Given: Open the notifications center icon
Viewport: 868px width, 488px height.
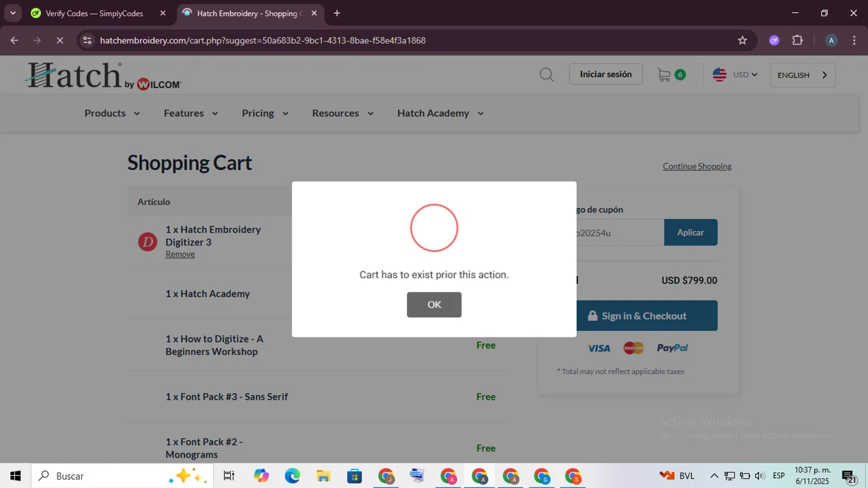Looking at the screenshot, I should point(849,476).
